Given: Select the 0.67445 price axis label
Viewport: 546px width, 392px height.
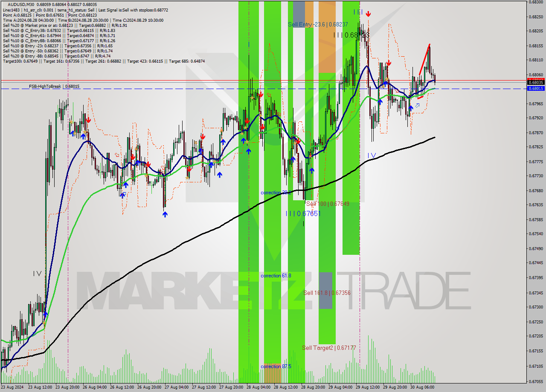Looking at the screenshot, I should click(536, 263).
